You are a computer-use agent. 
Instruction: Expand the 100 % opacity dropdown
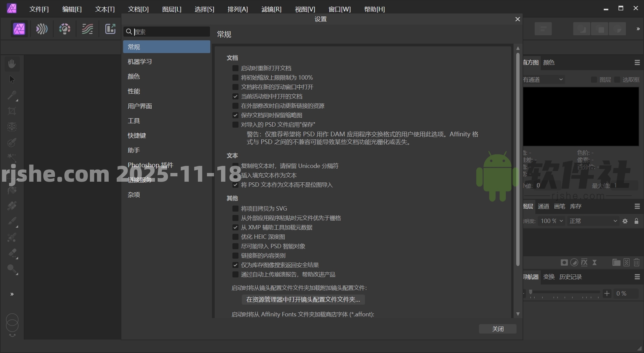[x=551, y=221]
